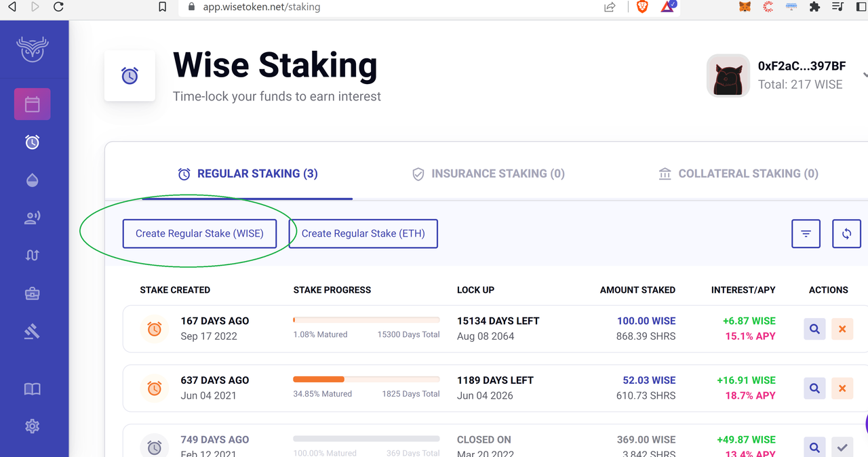Click checkmark on the 369.00 WISE stake
868x457 pixels.
[842, 448]
